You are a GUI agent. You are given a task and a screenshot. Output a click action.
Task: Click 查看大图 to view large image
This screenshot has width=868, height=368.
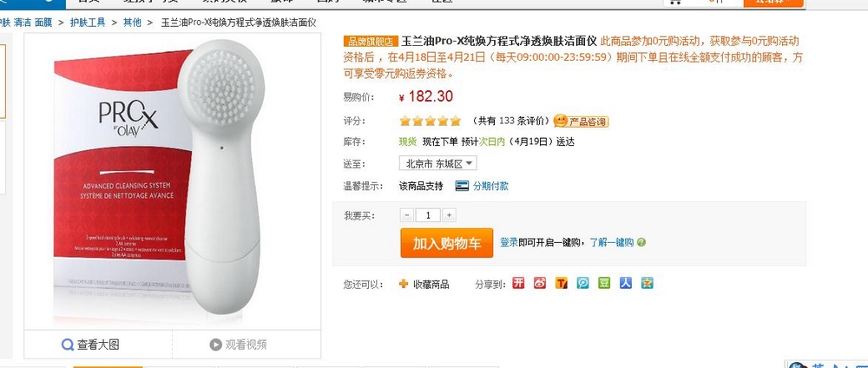click(x=91, y=345)
